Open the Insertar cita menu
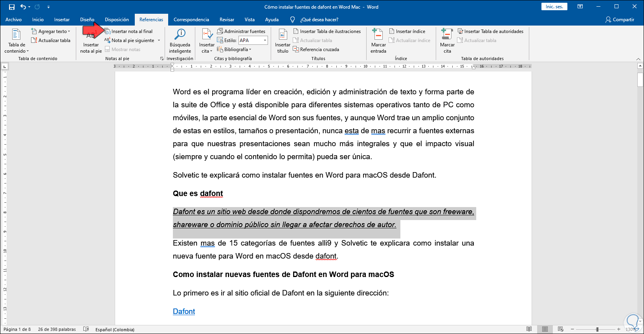Image resolution: width=644 pixels, height=334 pixels. coord(207,41)
